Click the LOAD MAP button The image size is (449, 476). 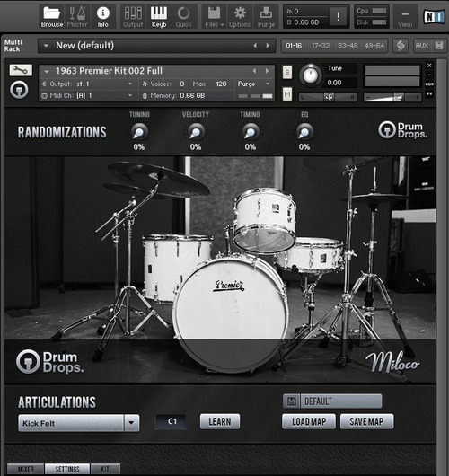[x=309, y=421]
